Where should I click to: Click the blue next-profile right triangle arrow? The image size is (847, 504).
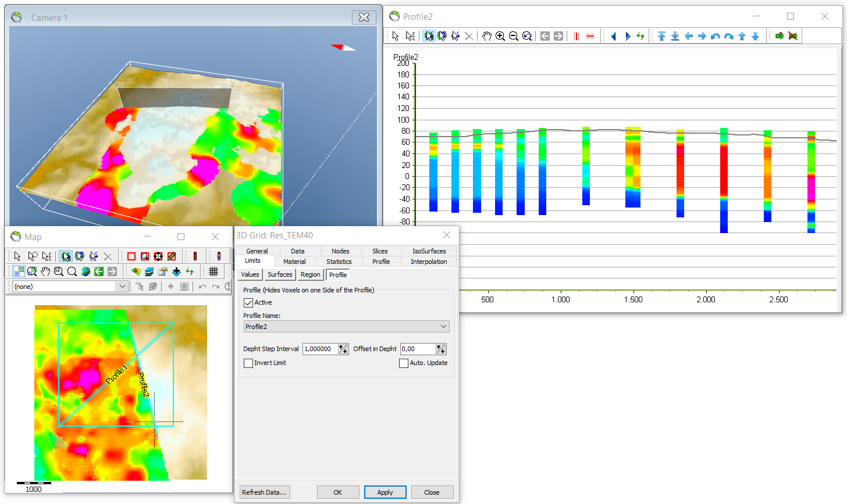tap(627, 36)
